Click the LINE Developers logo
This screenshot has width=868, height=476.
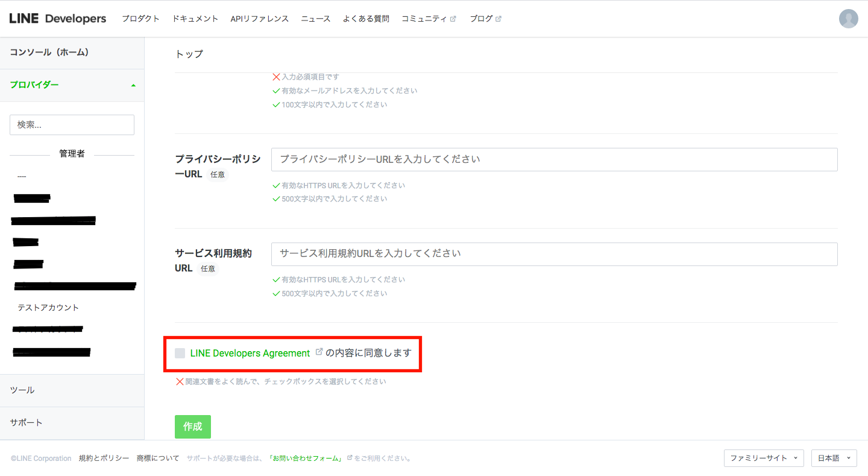pos(58,19)
